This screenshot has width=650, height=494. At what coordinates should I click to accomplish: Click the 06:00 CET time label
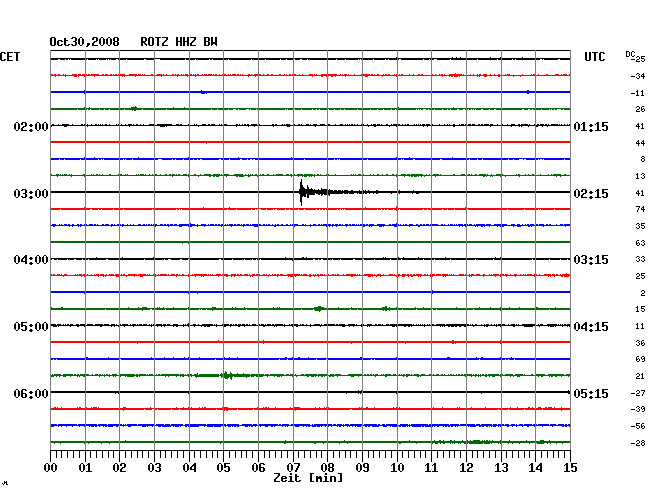pyautogui.click(x=31, y=393)
